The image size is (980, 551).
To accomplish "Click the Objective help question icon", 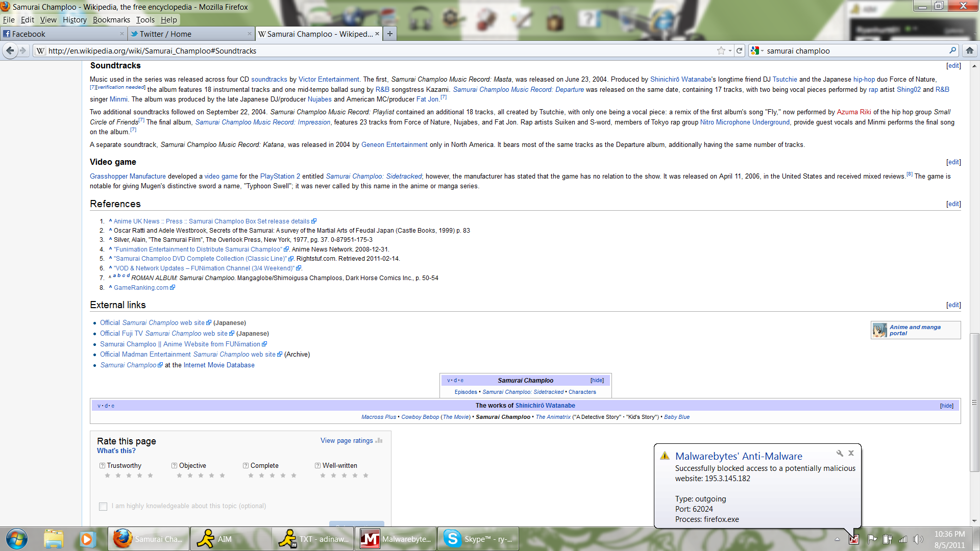I will (174, 465).
